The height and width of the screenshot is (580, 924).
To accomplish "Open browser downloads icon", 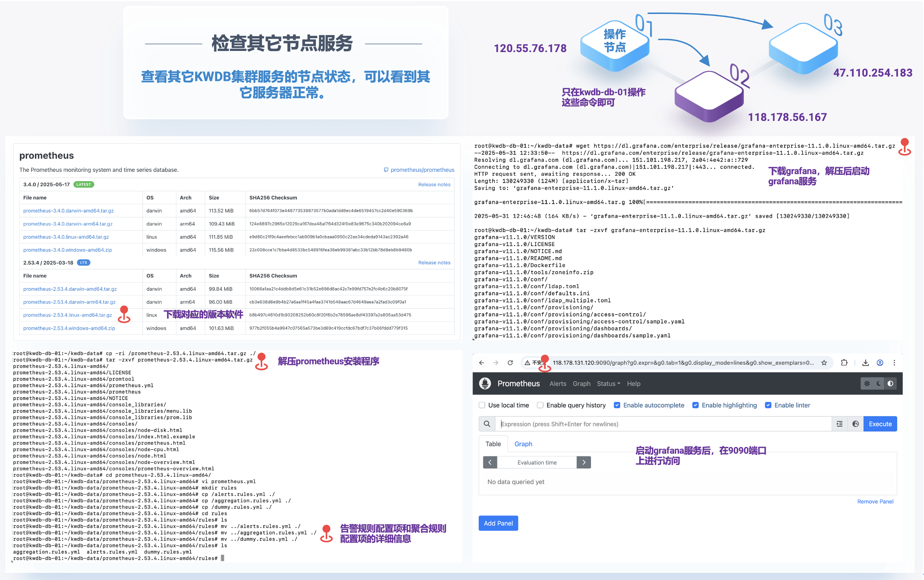I will (865, 363).
